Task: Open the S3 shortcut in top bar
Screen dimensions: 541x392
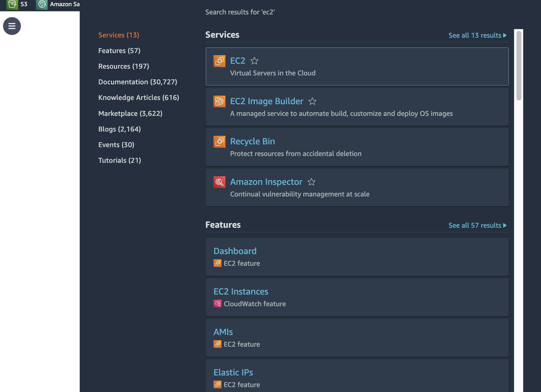Action: pyautogui.click(x=17, y=4)
